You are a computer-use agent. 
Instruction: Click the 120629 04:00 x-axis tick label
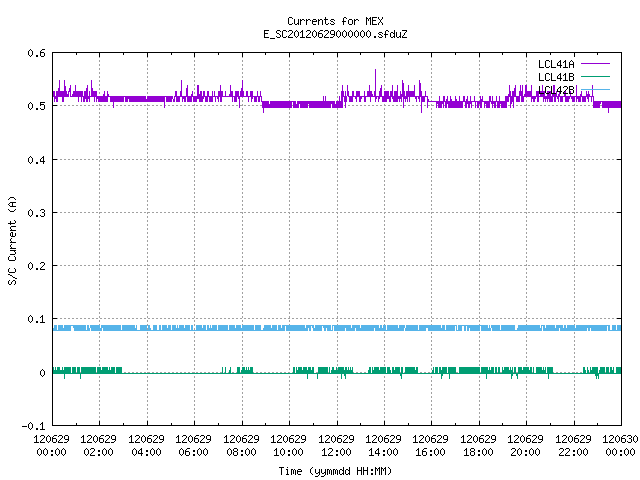[x=146, y=445]
